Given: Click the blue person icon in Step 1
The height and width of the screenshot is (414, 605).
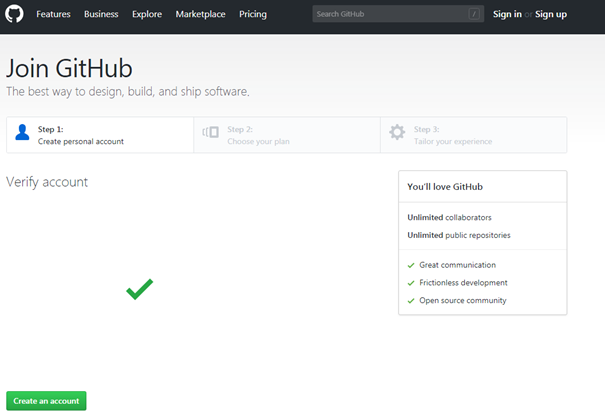Looking at the screenshot, I should pyautogui.click(x=22, y=132).
